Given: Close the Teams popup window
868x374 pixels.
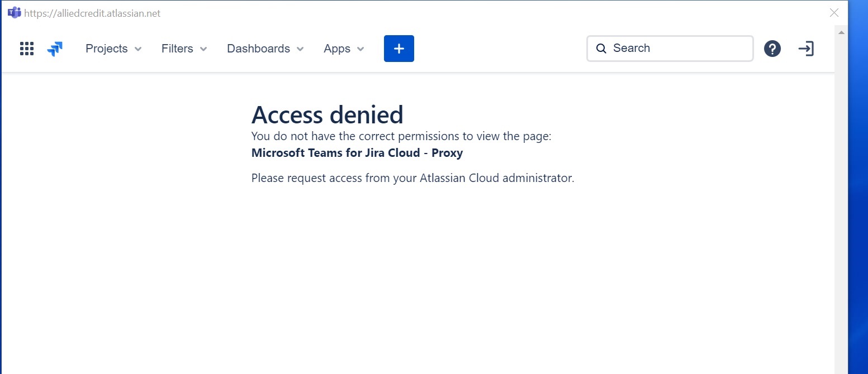Looking at the screenshot, I should [x=833, y=12].
